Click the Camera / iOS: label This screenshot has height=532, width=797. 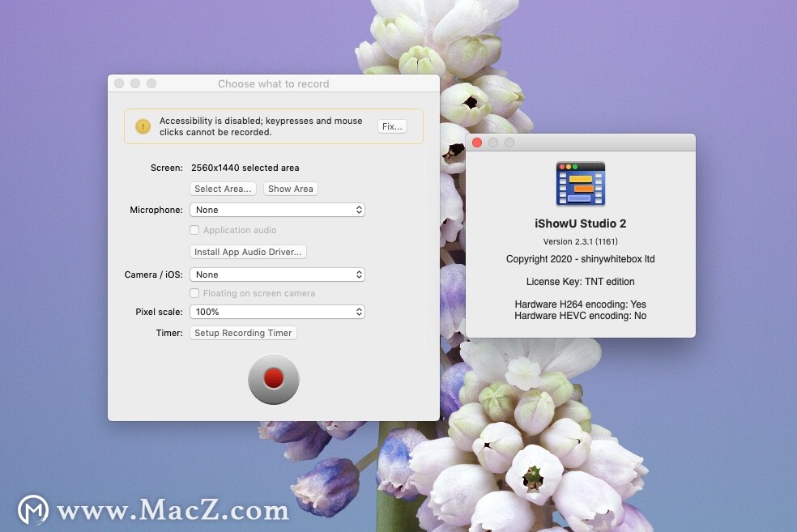[x=154, y=275]
